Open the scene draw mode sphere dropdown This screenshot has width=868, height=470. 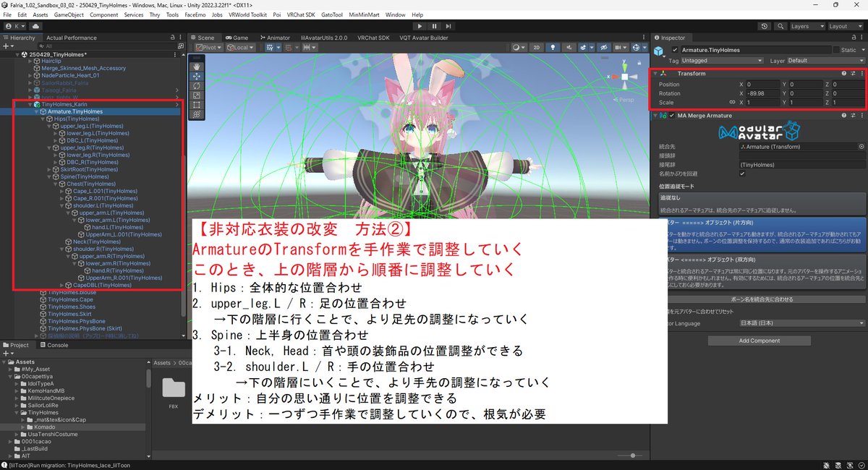[x=519, y=47]
